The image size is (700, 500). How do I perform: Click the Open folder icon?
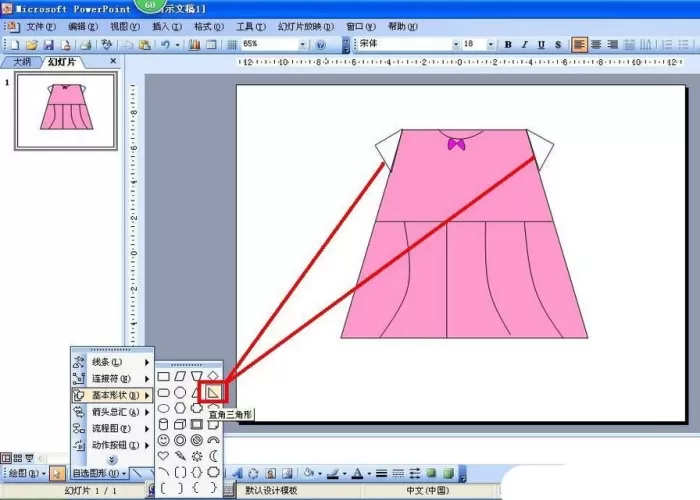32,45
